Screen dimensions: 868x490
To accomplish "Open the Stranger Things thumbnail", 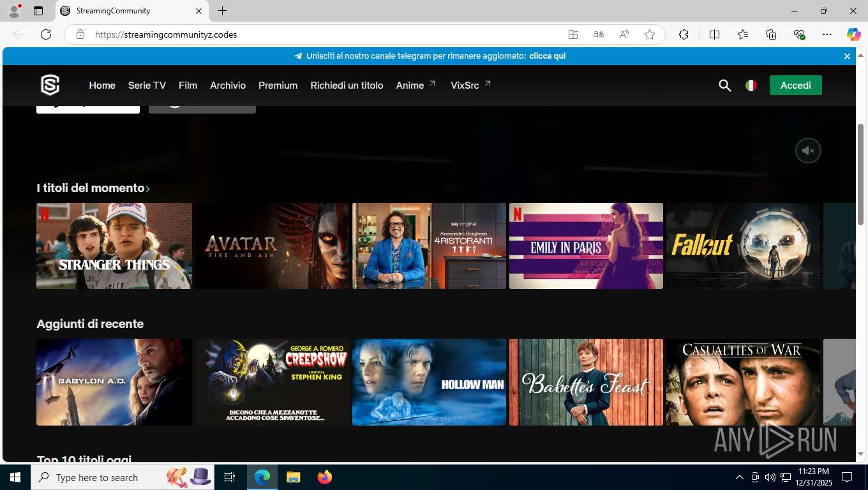I will click(114, 246).
